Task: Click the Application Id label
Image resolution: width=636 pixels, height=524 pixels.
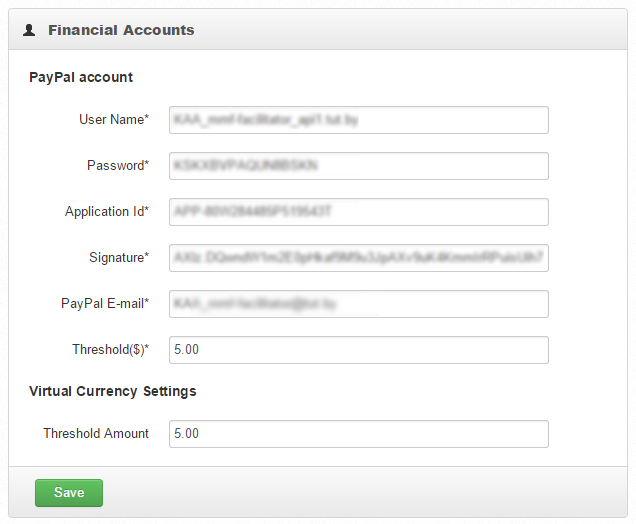Action: 107,212
